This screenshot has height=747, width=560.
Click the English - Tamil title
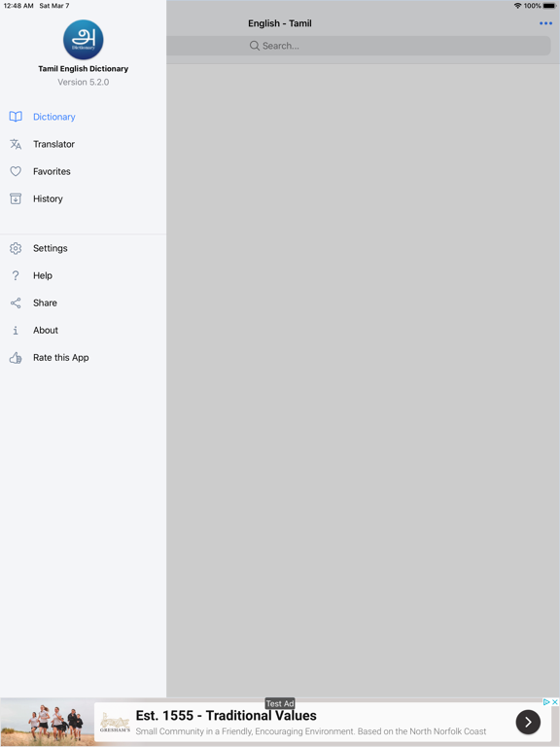(x=280, y=23)
